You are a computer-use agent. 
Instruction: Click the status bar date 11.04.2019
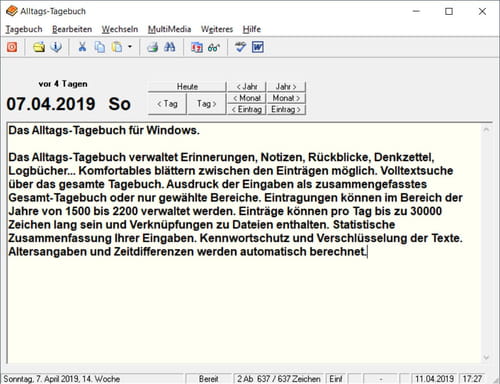click(434, 379)
